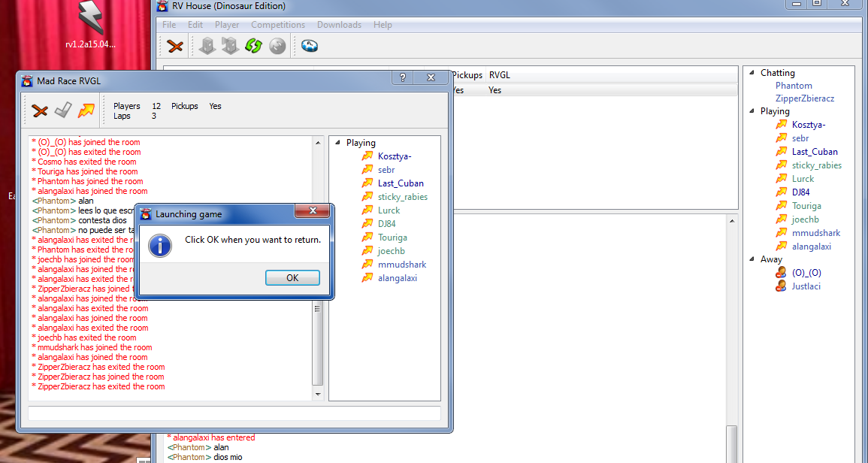Click the status icon beside Lurck in Mad Race

click(x=367, y=210)
